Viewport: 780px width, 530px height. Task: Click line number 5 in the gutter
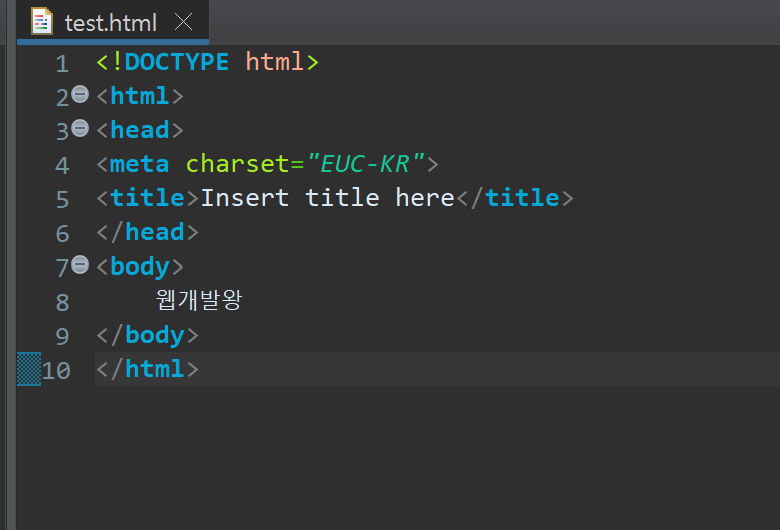(x=62, y=200)
